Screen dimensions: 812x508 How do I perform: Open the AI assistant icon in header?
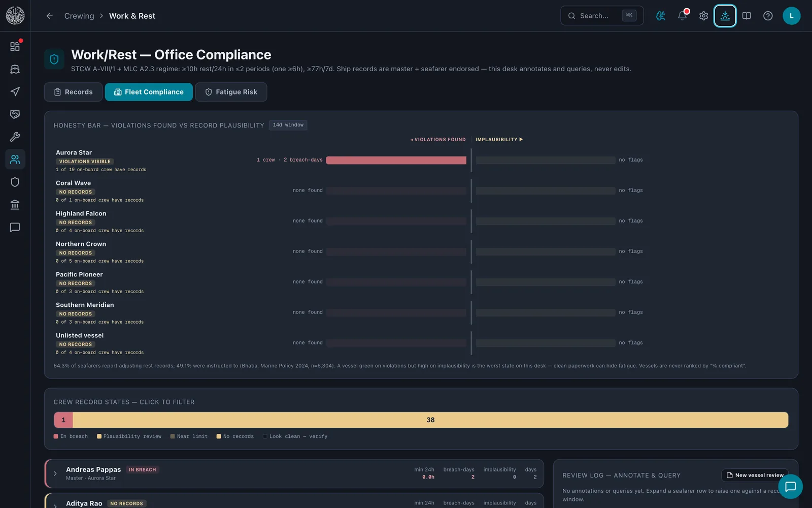(661, 16)
